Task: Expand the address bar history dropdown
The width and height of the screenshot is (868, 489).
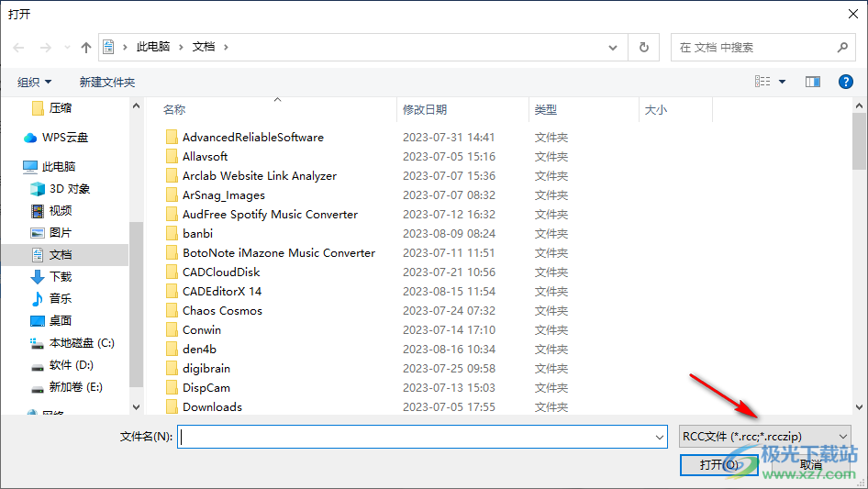Action: [613, 48]
